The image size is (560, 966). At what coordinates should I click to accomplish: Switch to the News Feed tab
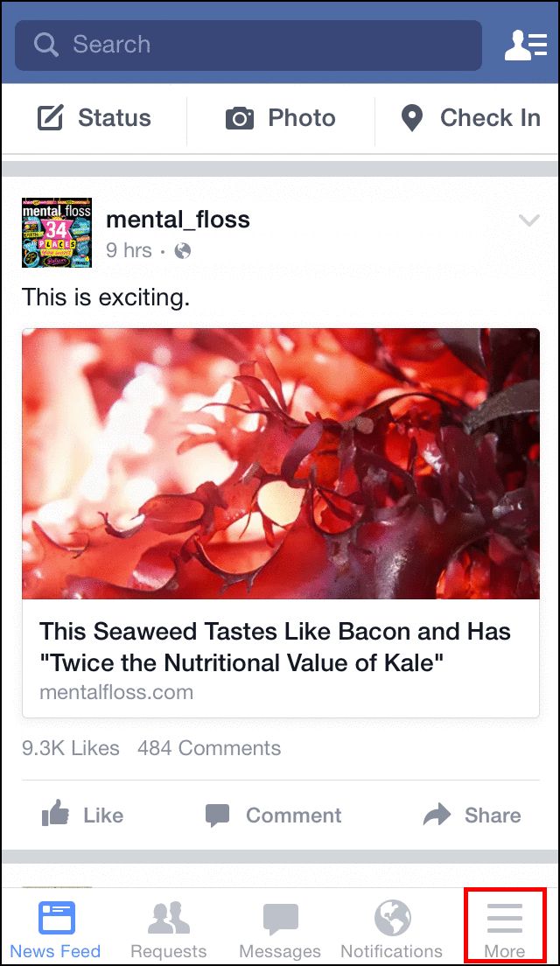pos(56,929)
